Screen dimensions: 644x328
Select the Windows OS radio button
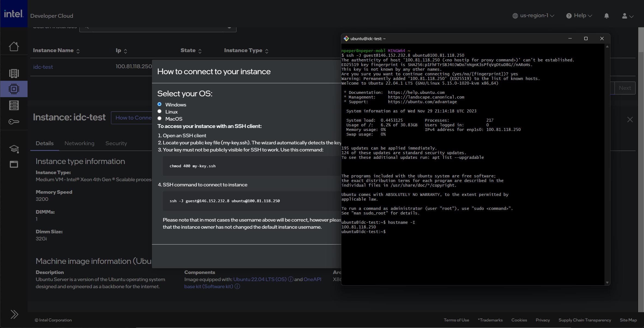160,104
